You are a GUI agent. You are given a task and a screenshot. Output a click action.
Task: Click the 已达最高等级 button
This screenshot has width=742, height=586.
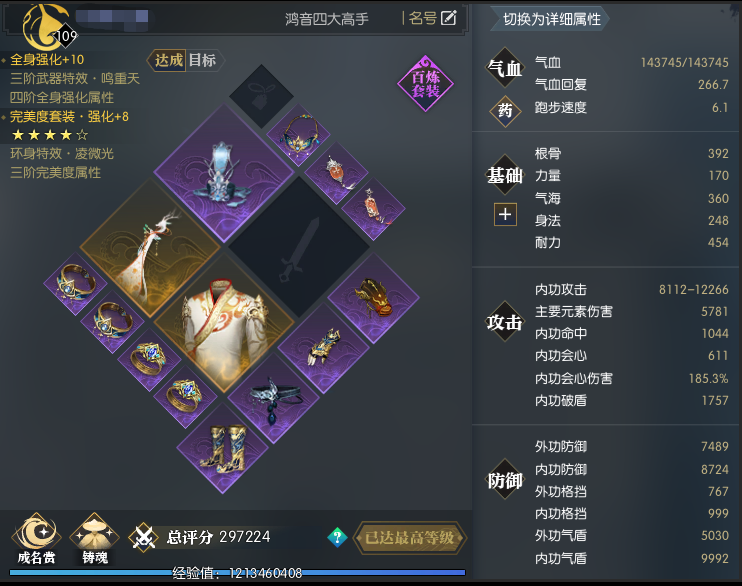(x=410, y=538)
